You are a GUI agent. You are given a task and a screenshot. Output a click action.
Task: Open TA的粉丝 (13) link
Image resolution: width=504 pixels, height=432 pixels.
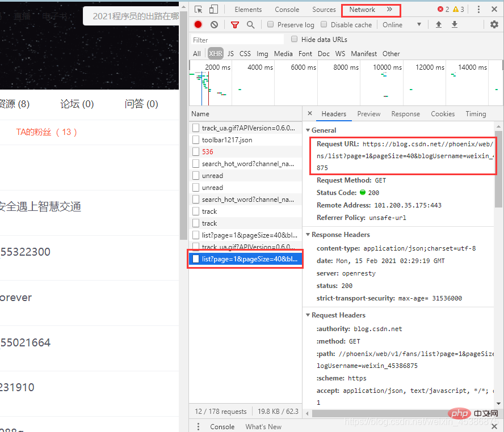[x=47, y=132]
